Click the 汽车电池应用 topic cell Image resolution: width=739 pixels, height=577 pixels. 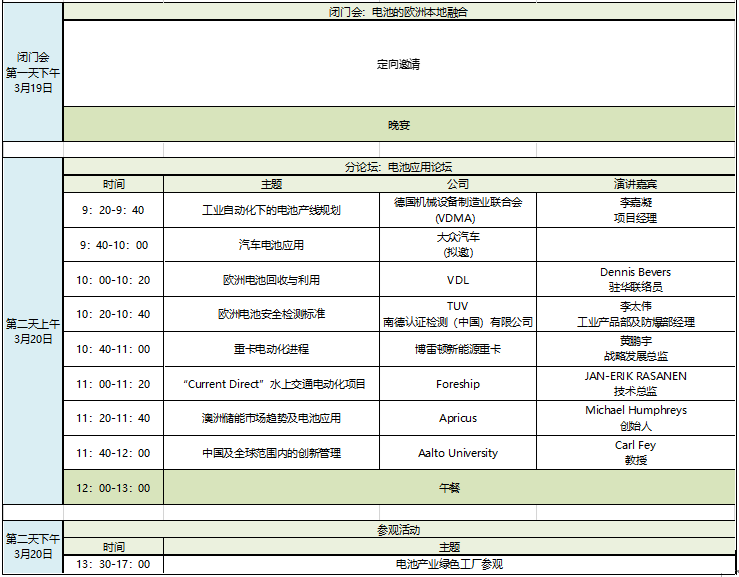point(271,245)
